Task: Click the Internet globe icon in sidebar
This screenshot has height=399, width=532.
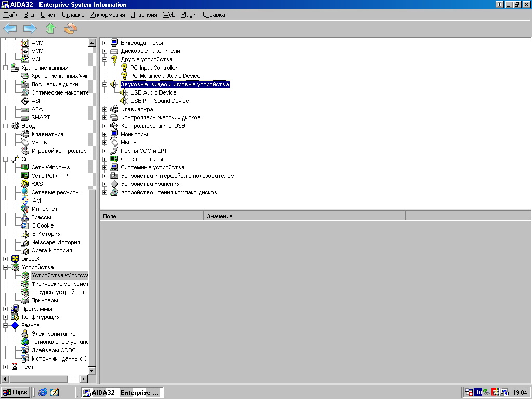Action: 25,209
